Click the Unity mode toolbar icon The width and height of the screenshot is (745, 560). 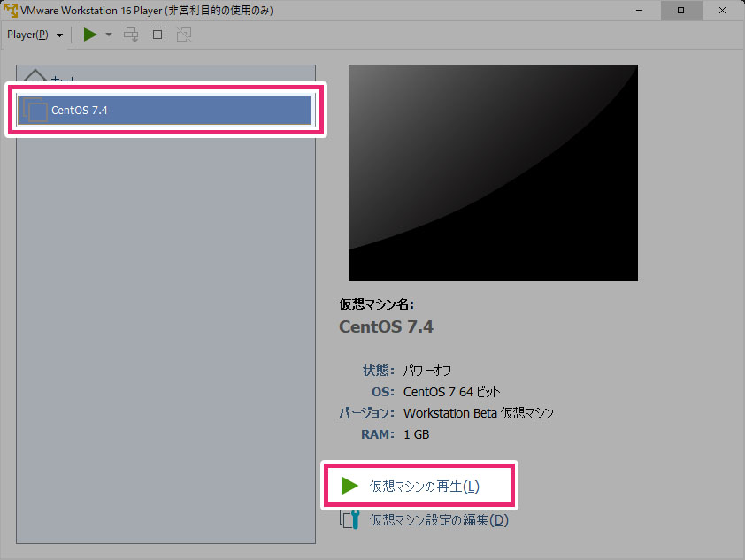click(184, 35)
